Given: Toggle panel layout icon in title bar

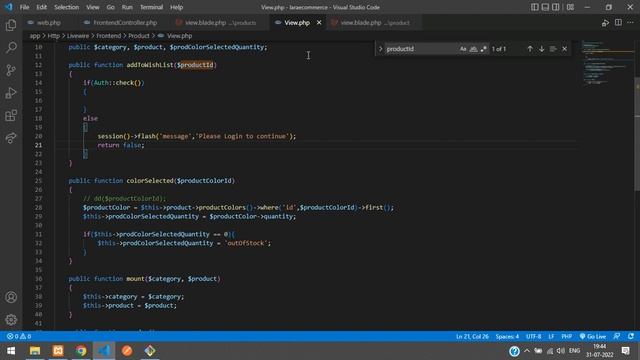Looking at the screenshot, I should (x=545, y=7).
